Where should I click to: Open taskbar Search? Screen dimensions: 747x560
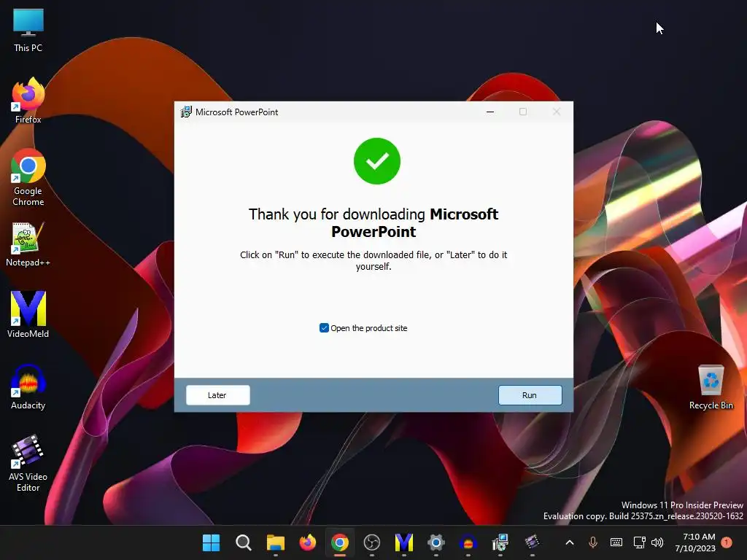point(244,542)
